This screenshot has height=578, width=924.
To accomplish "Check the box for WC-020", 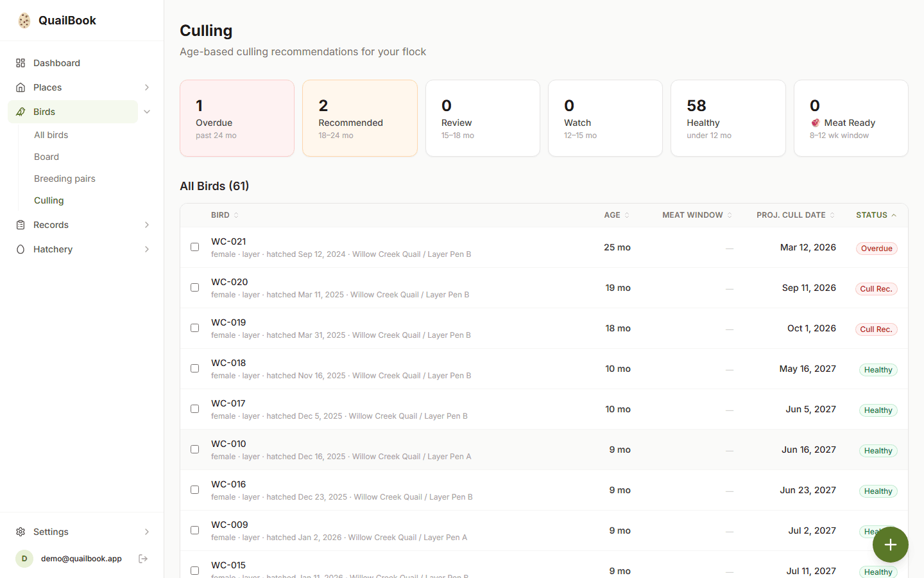I will (x=194, y=288).
